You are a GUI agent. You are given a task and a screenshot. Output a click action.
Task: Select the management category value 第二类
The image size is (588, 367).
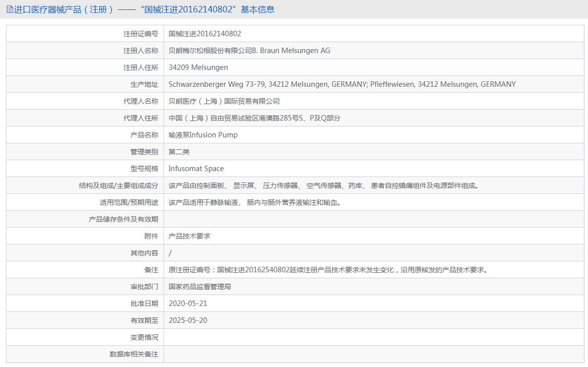tap(179, 152)
